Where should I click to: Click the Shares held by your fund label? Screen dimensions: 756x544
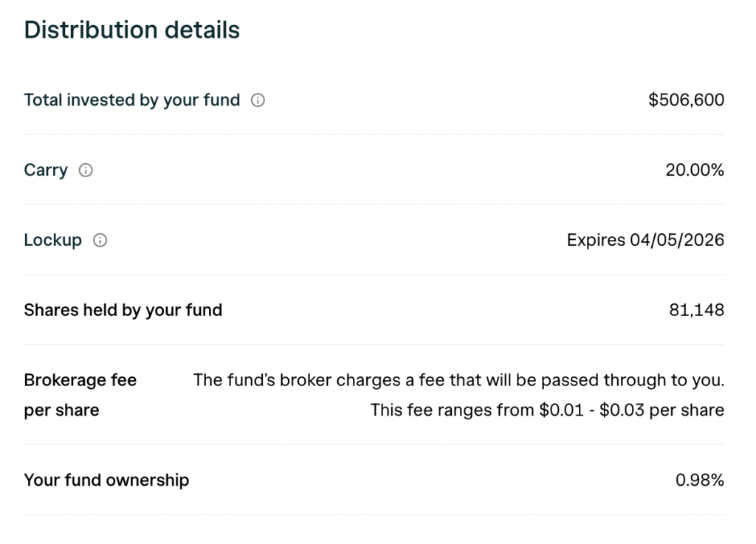[x=123, y=310]
